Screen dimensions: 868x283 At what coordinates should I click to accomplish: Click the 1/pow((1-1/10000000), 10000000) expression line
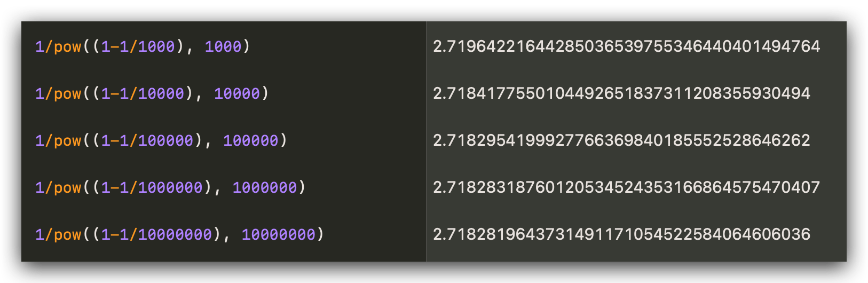[179, 235]
